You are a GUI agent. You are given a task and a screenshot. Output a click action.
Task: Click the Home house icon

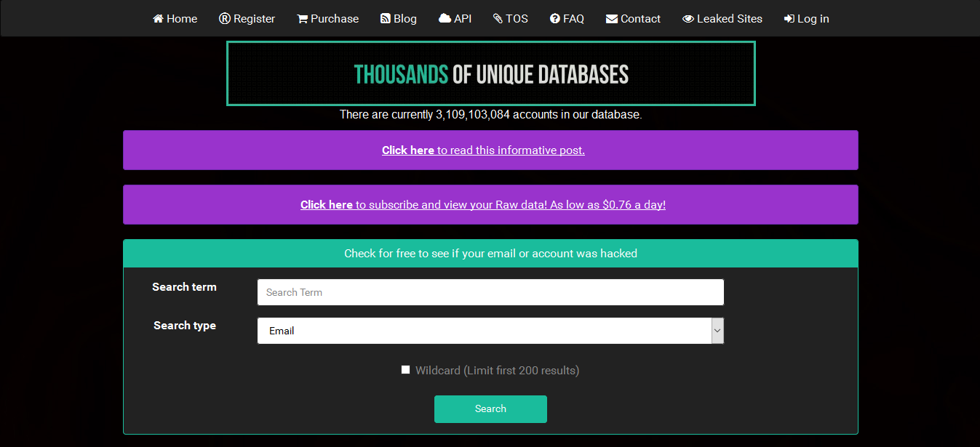tap(158, 19)
